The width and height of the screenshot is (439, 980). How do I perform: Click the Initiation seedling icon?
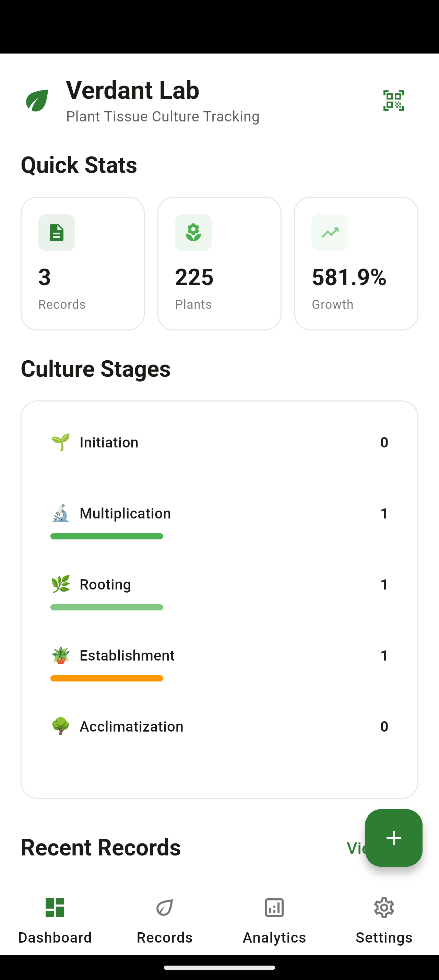[x=60, y=442]
